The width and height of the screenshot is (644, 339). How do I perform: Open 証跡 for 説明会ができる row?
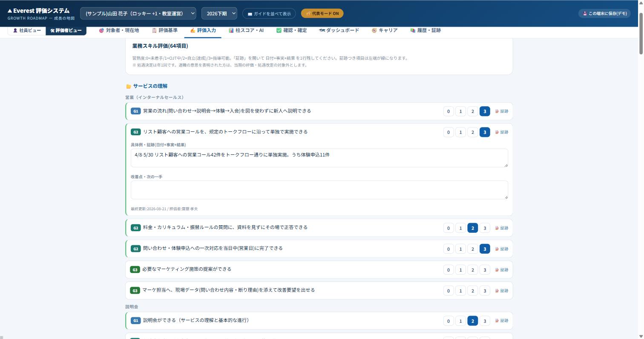pyautogui.click(x=502, y=321)
